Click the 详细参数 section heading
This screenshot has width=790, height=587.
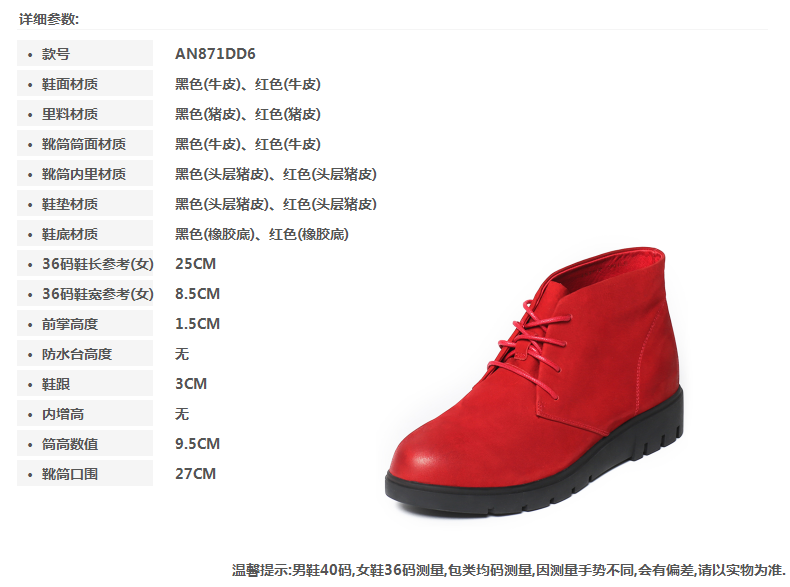(x=49, y=19)
